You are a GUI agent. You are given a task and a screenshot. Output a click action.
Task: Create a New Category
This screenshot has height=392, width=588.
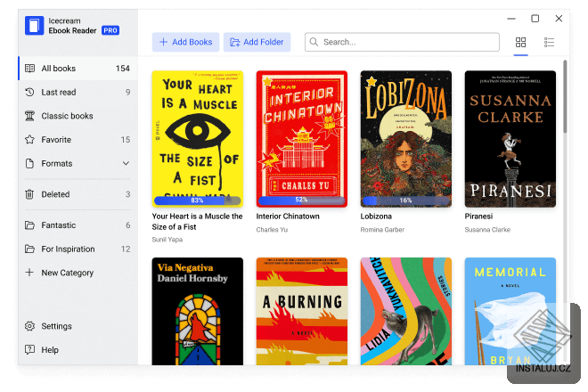78,273
